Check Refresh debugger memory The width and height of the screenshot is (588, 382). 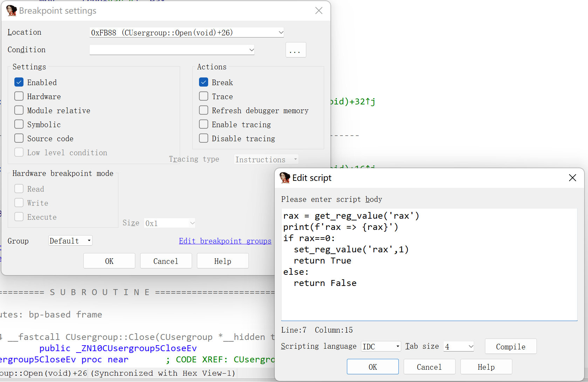point(204,110)
